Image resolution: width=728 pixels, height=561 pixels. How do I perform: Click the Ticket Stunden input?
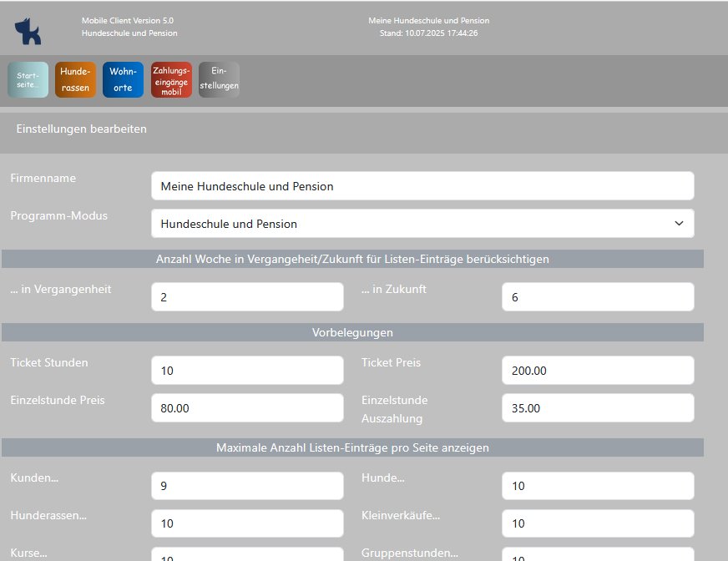click(246, 371)
